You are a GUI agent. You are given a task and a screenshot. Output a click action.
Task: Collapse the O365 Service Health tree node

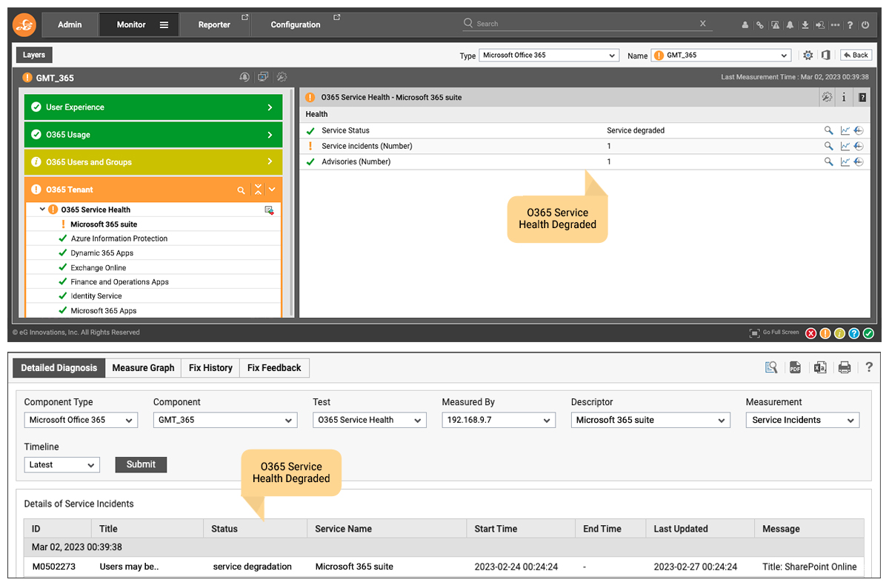tap(42, 210)
